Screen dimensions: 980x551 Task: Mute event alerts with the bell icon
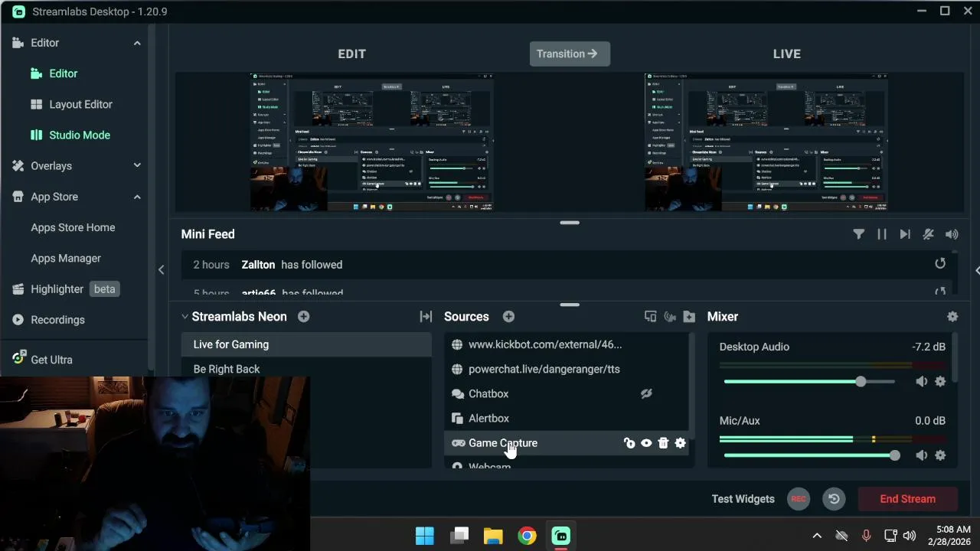click(928, 234)
